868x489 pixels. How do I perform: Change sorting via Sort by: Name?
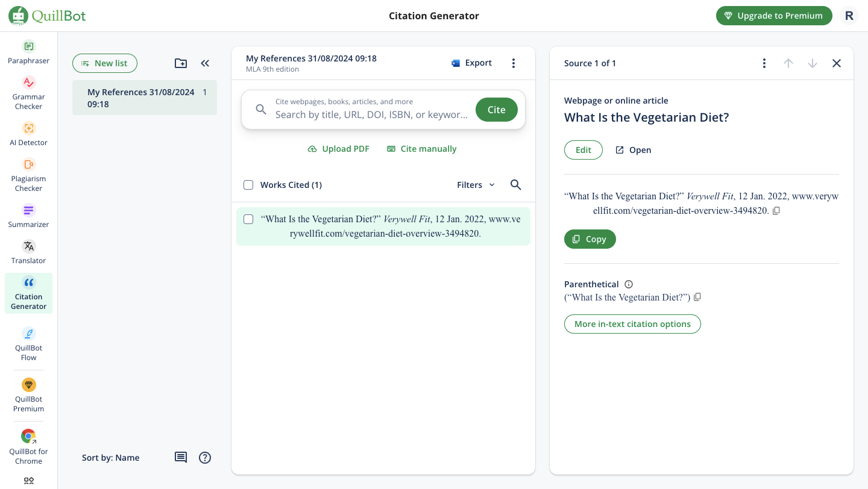pyautogui.click(x=111, y=458)
